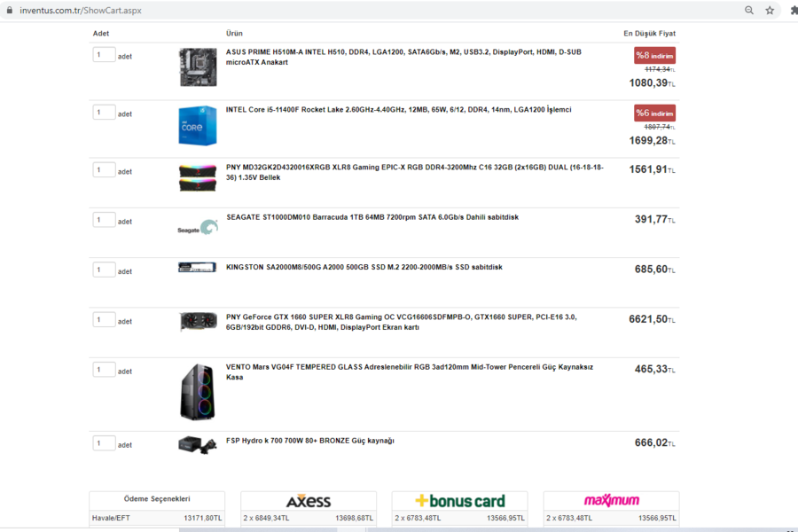Bookmark this page with the star icon
This screenshot has width=798, height=532.
770,10
